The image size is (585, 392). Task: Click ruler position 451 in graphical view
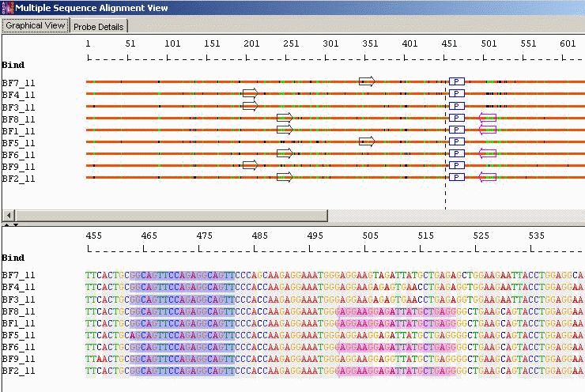point(449,43)
